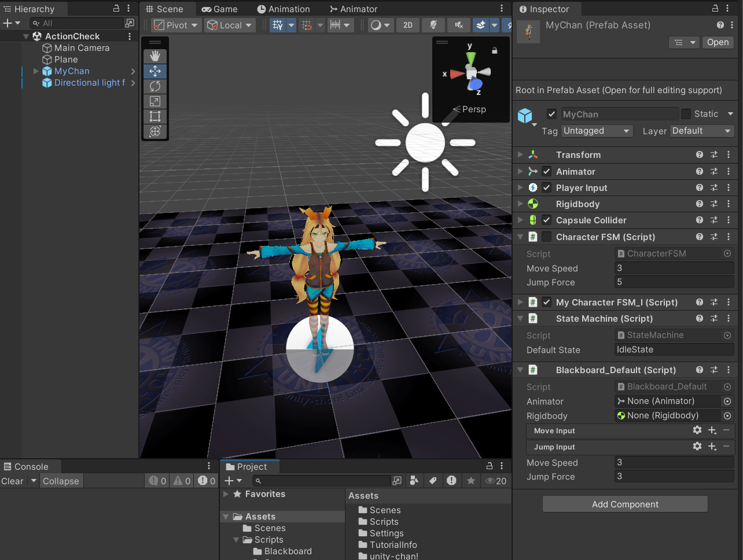
Task: Toggle info messages filter in Console
Action: (x=157, y=481)
